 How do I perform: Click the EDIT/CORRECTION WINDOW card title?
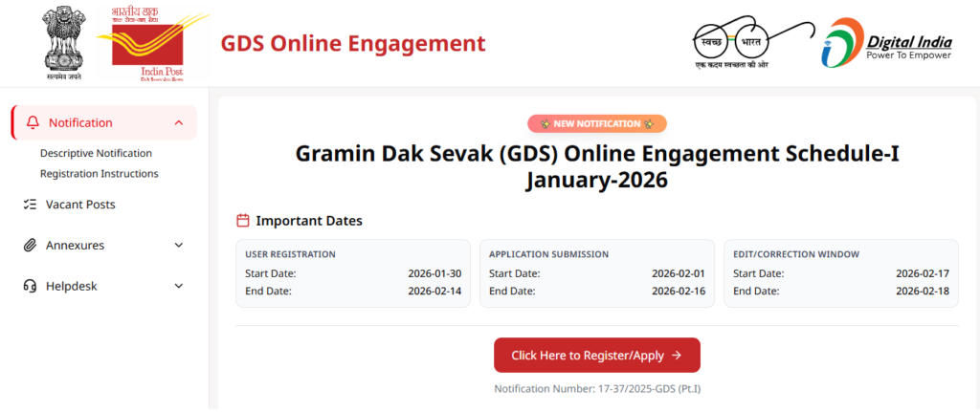click(795, 254)
